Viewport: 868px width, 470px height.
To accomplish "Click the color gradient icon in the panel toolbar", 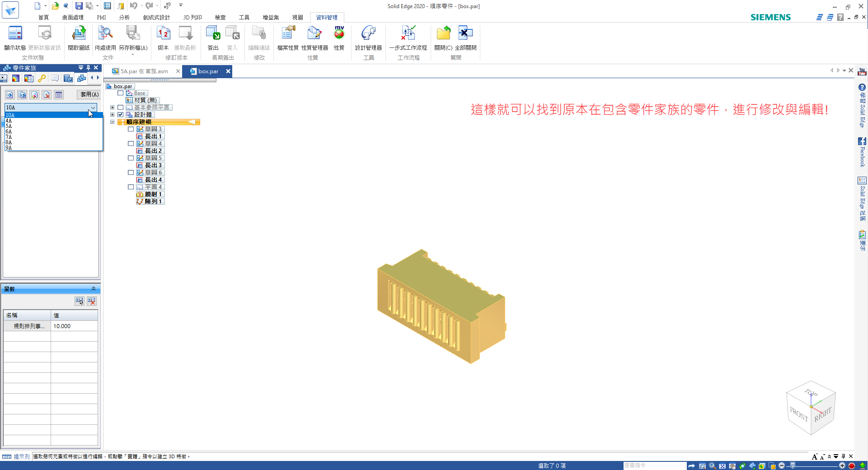I will [16, 79].
